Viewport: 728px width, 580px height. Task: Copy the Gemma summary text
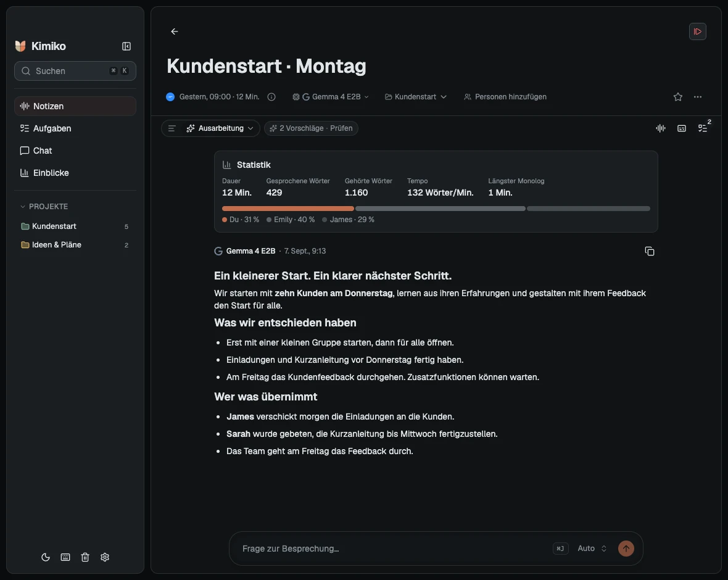coord(650,251)
